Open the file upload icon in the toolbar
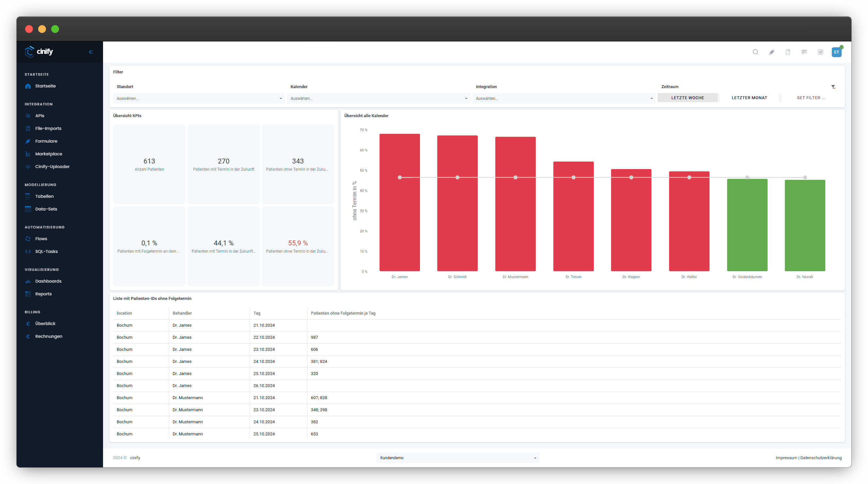Viewport: 868px width, 484px height. [788, 52]
